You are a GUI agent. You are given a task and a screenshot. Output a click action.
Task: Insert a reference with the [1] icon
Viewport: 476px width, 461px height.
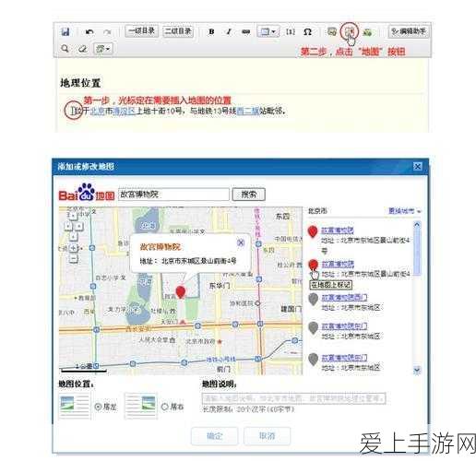[x=291, y=31]
